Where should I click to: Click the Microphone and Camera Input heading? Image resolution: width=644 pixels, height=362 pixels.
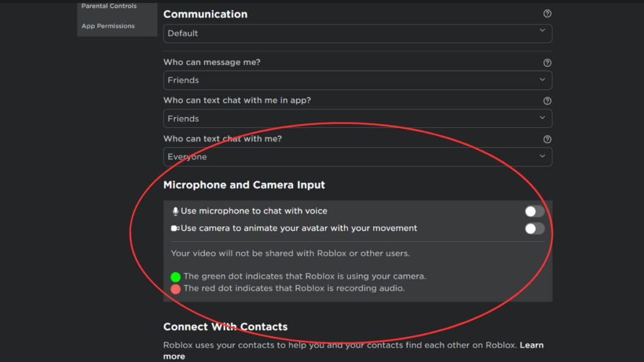[x=244, y=185]
